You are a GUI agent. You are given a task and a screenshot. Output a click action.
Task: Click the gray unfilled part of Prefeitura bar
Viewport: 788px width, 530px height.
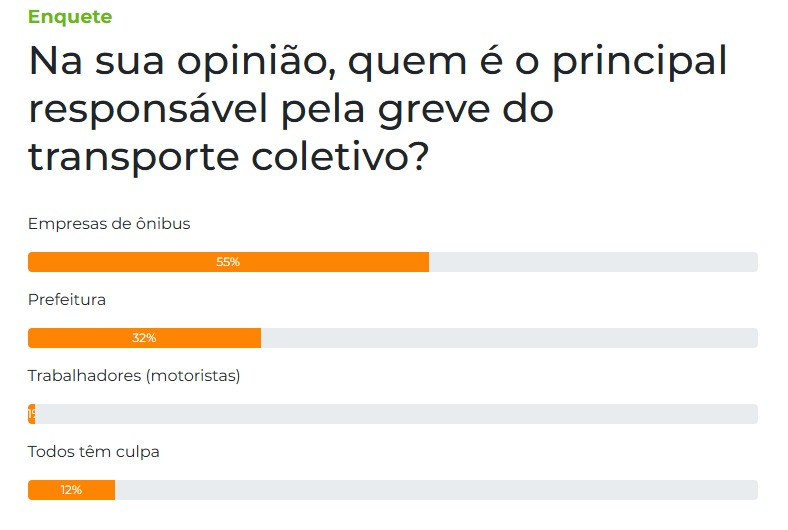click(508, 338)
